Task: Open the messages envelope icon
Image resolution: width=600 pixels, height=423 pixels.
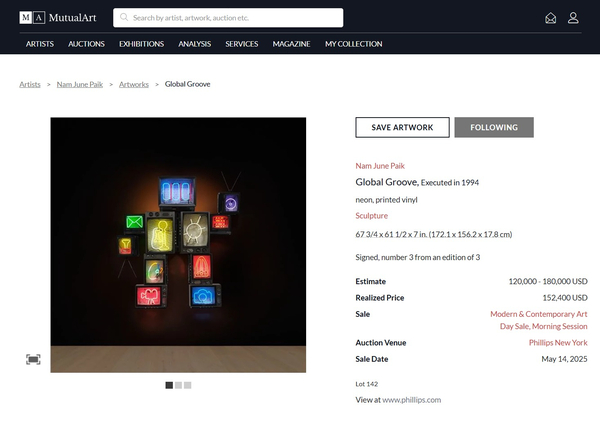Action: (550, 18)
